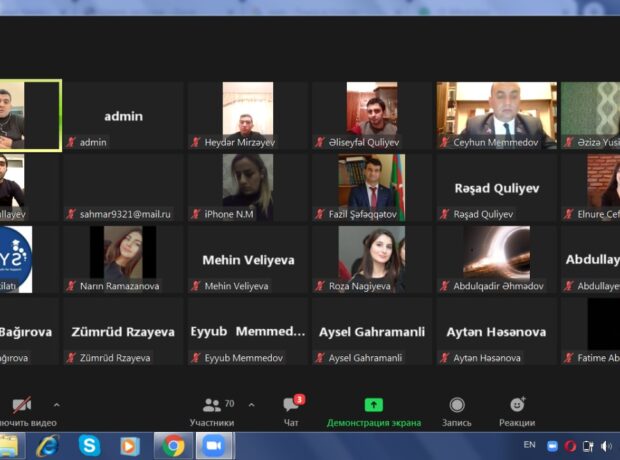Image resolution: width=620 pixels, height=460 pixels.
Task: Select the Aysel Gahramanli participant tile
Action: tap(372, 331)
